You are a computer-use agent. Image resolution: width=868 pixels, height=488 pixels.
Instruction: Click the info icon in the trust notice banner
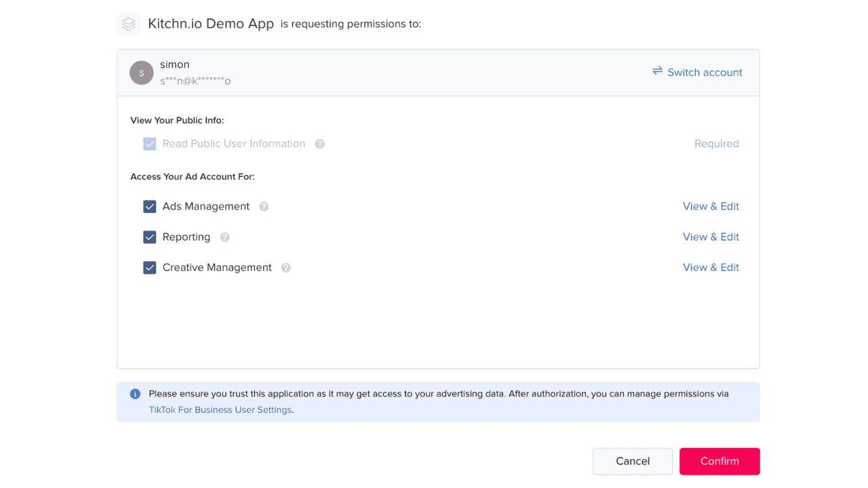[x=135, y=394]
